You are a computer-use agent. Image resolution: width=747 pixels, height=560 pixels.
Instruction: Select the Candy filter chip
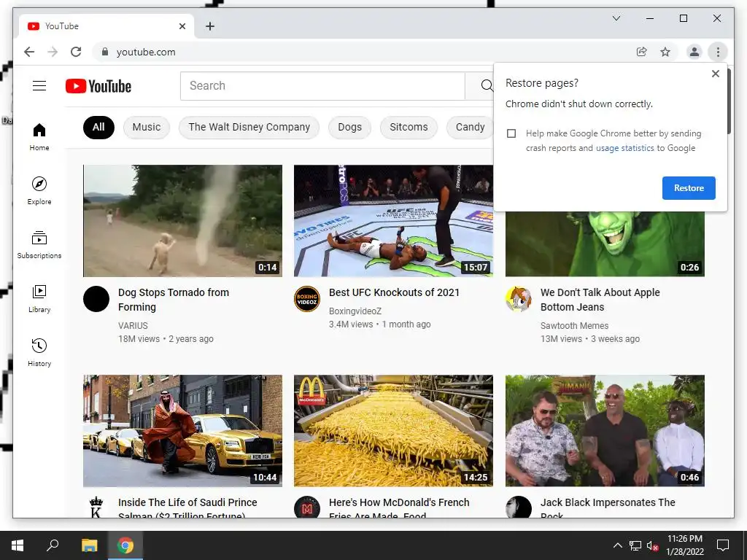pos(470,127)
